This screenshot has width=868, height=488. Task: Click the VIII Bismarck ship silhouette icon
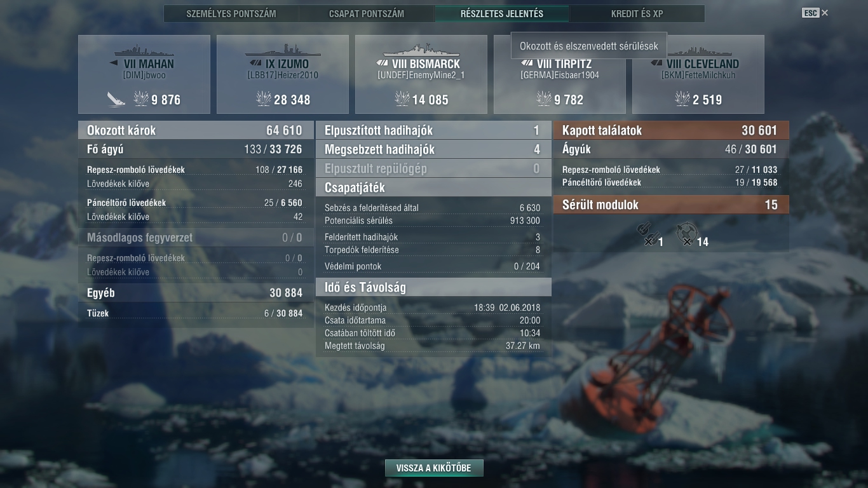coord(421,50)
